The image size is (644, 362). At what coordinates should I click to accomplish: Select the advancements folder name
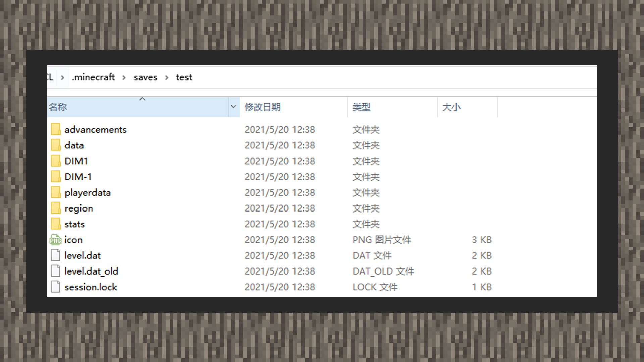point(96,130)
